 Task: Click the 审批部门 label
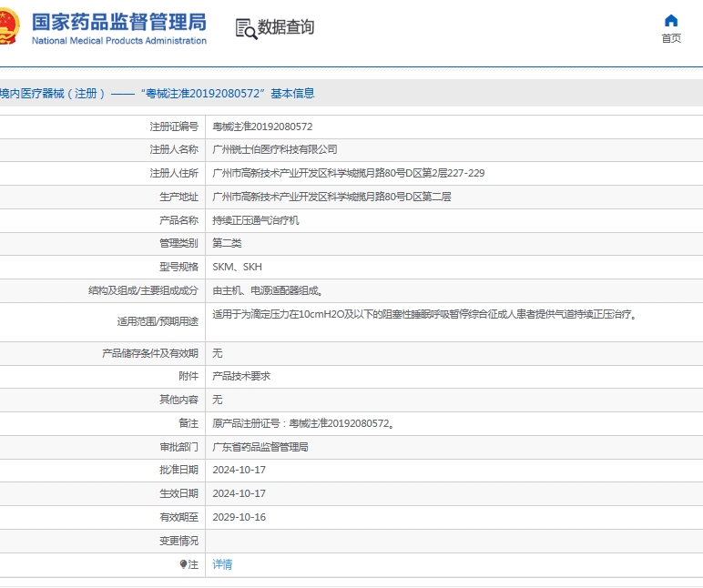click(x=178, y=447)
